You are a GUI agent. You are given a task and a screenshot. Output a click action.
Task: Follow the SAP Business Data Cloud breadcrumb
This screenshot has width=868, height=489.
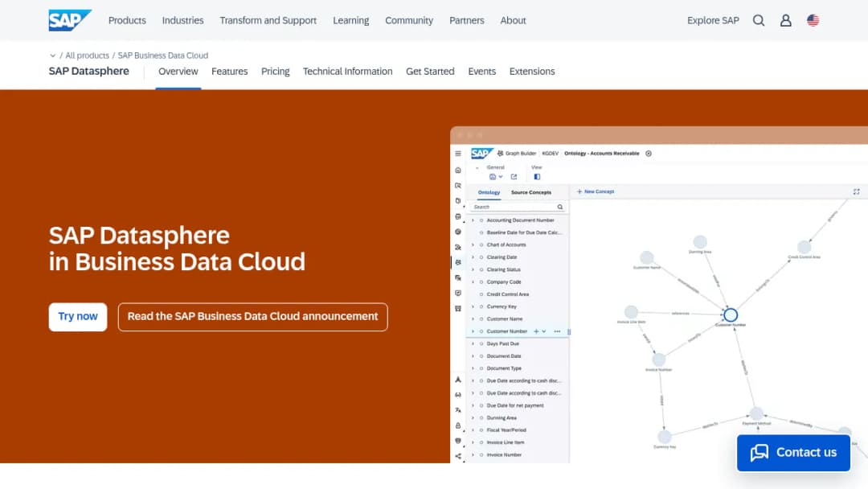click(162, 55)
